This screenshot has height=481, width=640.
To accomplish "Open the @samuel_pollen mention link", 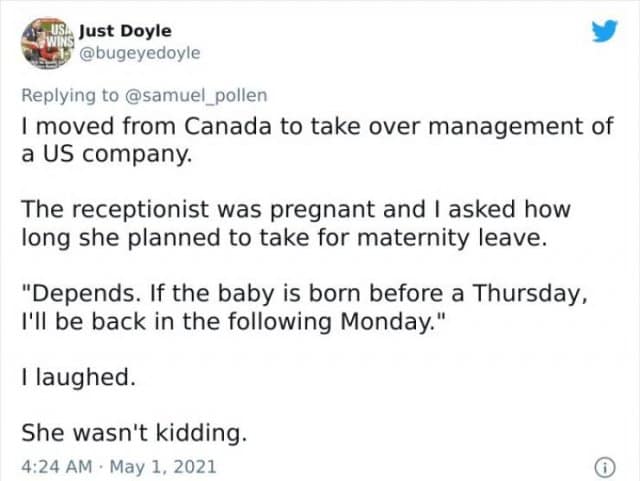I will pos(201,96).
